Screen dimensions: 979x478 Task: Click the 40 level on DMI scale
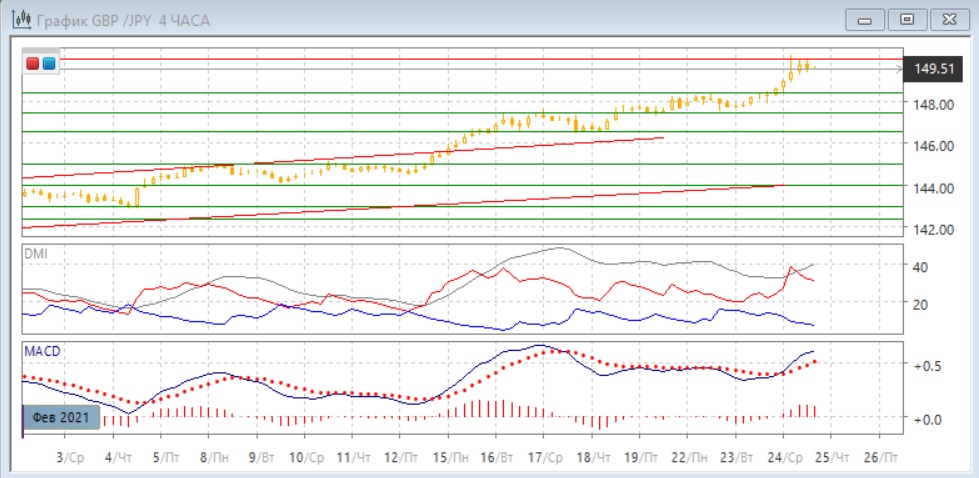click(919, 267)
